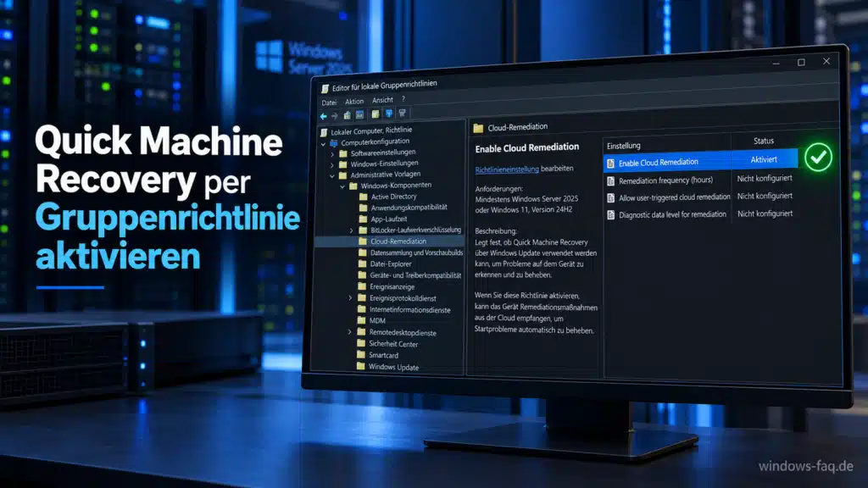Image resolution: width=868 pixels, height=488 pixels.
Task: Open the Richtlinieneinstellung link
Action: 507,169
